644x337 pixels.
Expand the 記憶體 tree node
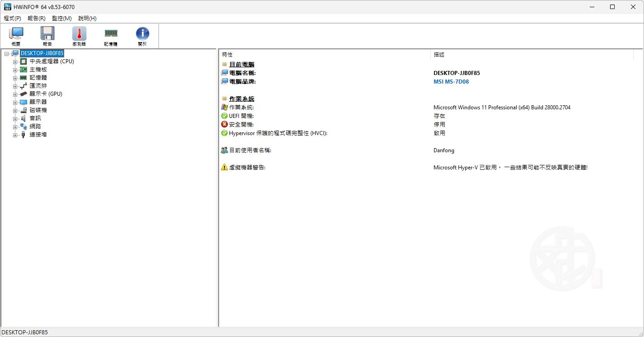click(x=15, y=78)
